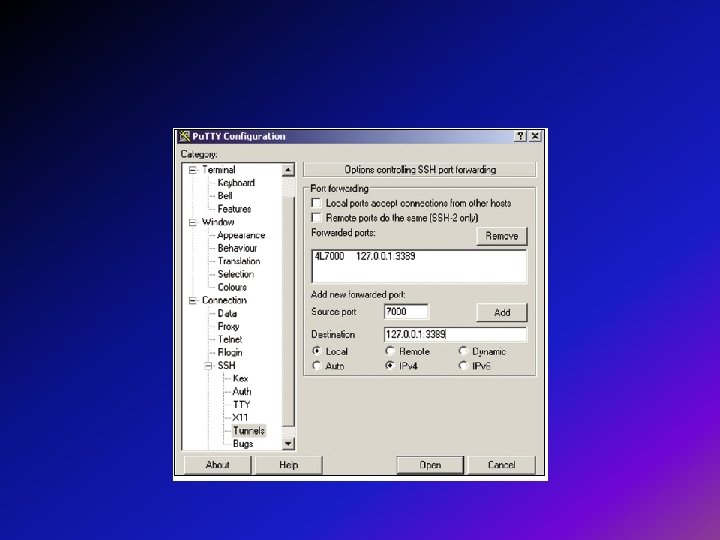Click the Cancel button

pos(501,465)
